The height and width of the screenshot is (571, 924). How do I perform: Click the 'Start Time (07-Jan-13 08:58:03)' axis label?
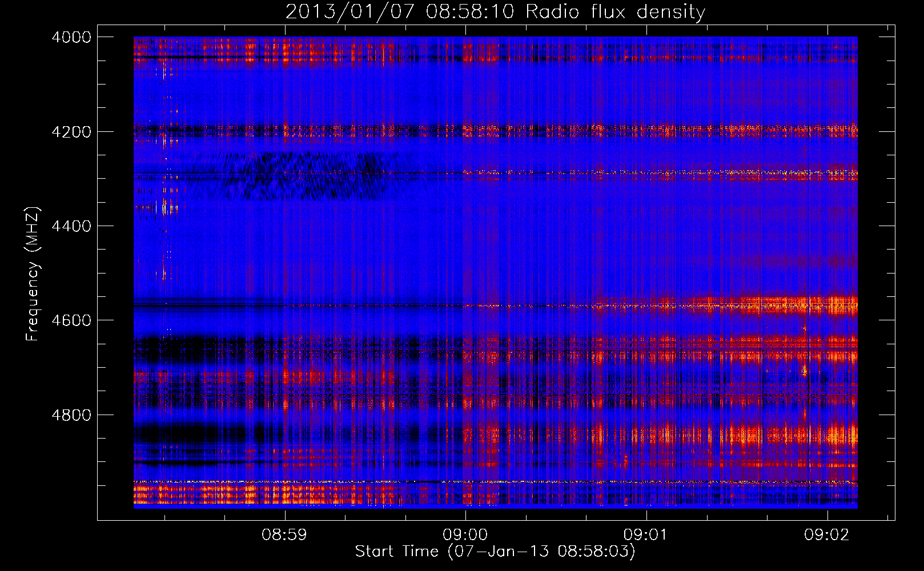point(495,552)
